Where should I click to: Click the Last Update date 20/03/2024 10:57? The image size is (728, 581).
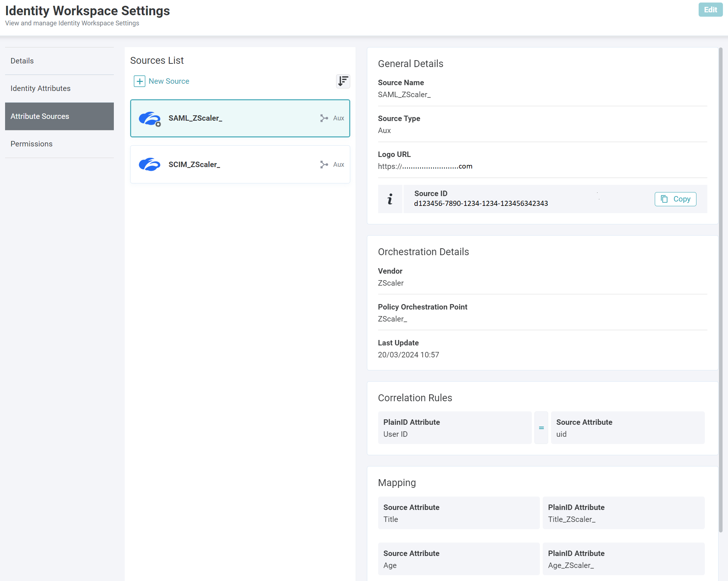(408, 355)
